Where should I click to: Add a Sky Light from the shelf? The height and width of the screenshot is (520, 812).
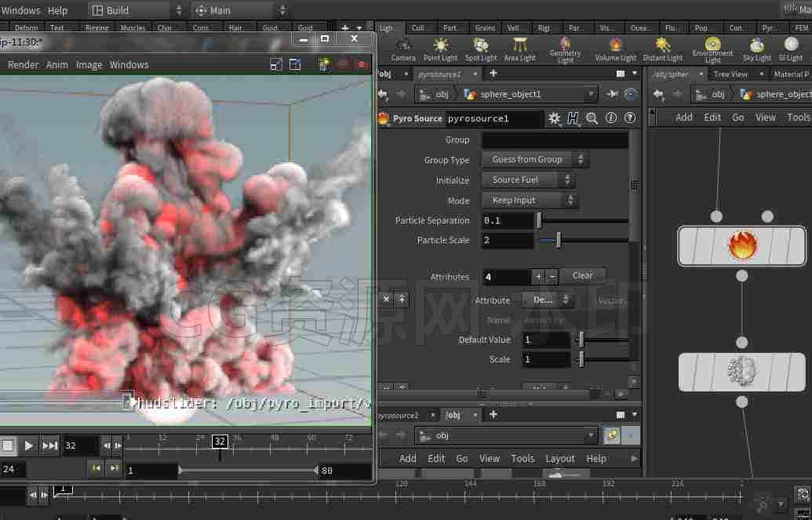[x=756, y=49]
